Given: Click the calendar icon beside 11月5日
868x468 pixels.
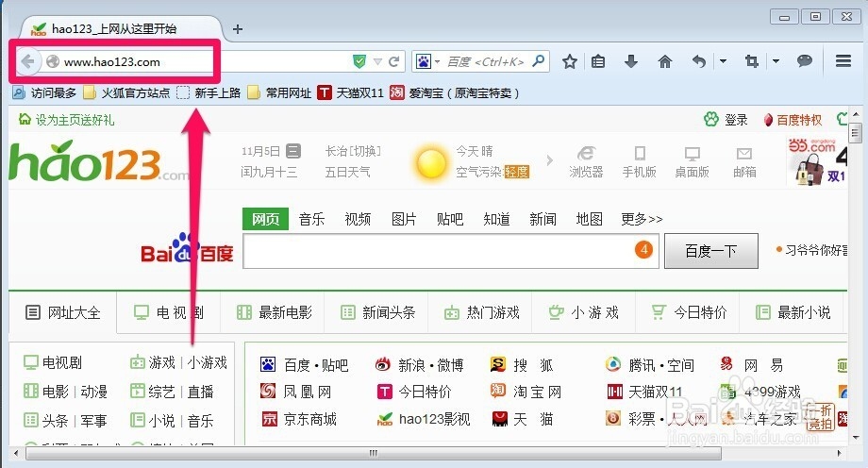Looking at the screenshot, I should pos(293,151).
